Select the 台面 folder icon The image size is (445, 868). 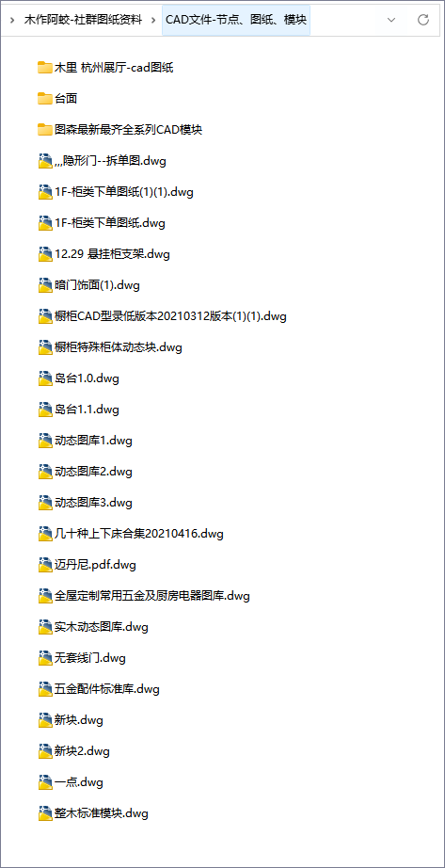pyautogui.click(x=45, y=99)
